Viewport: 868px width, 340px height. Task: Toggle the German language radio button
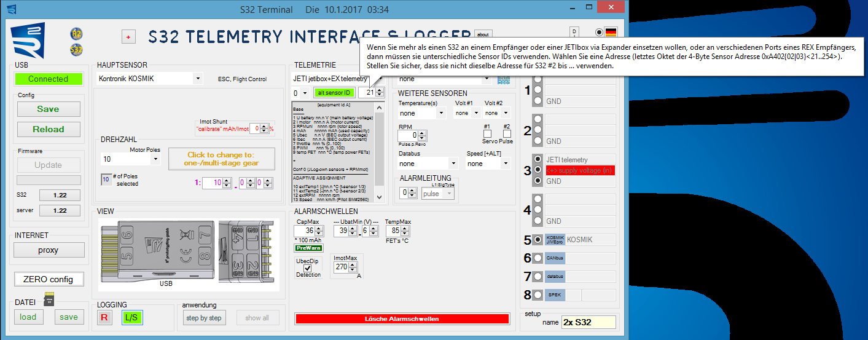[x=600, y=33]
